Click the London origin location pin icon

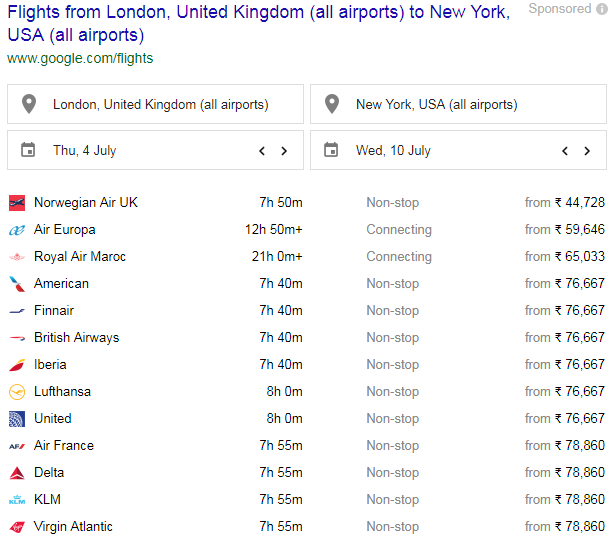click(x=29, y=104)
